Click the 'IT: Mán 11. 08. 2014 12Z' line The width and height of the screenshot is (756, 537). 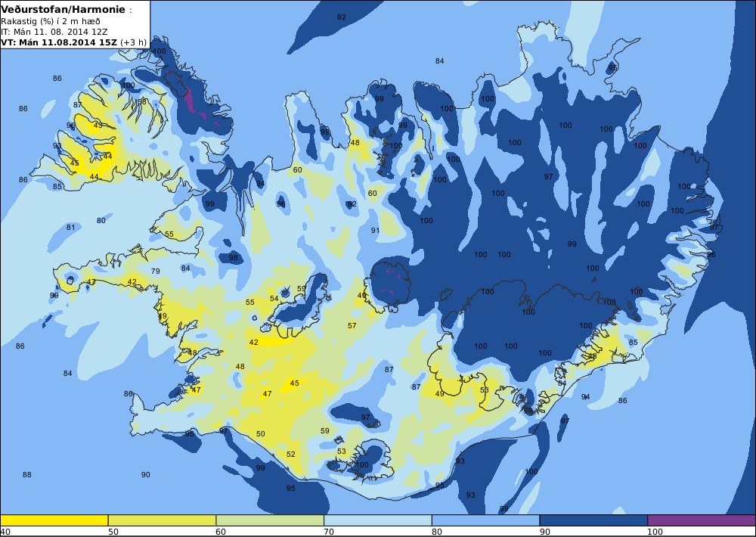pos(54,32)
